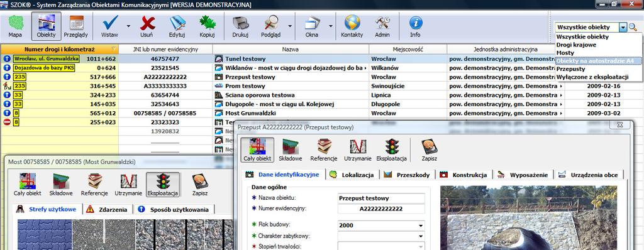Click the search magnifier next to the filter combo
Screen dimensions: 644x250
point(633,27)
